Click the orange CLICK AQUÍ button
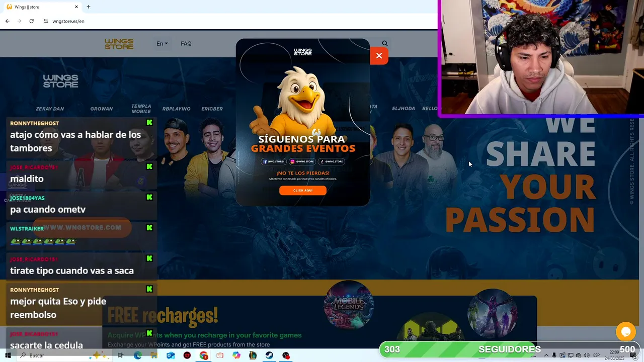This screenshot has width=644, height=362. pos(303,191)
